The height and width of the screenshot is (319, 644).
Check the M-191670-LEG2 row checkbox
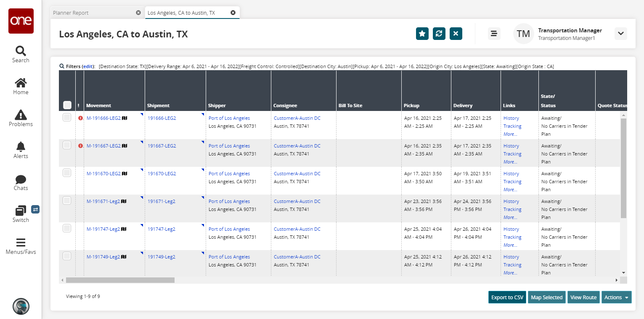click(x=67, y=173)
